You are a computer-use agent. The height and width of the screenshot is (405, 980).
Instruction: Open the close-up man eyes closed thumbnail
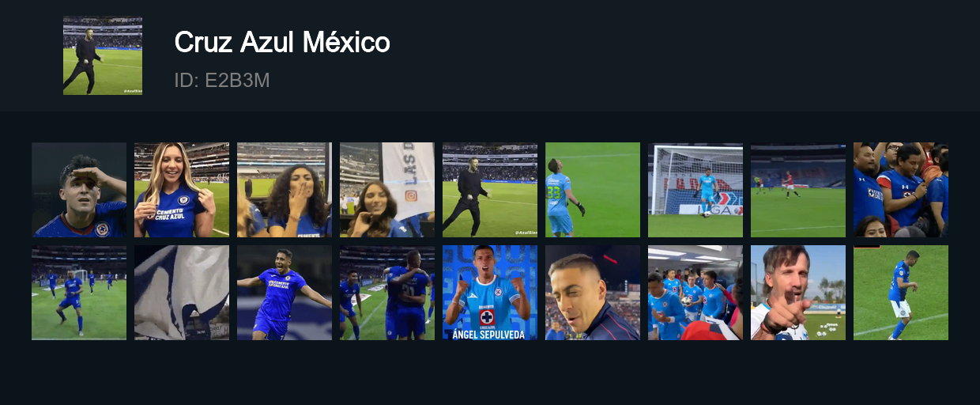pos(593,293)
